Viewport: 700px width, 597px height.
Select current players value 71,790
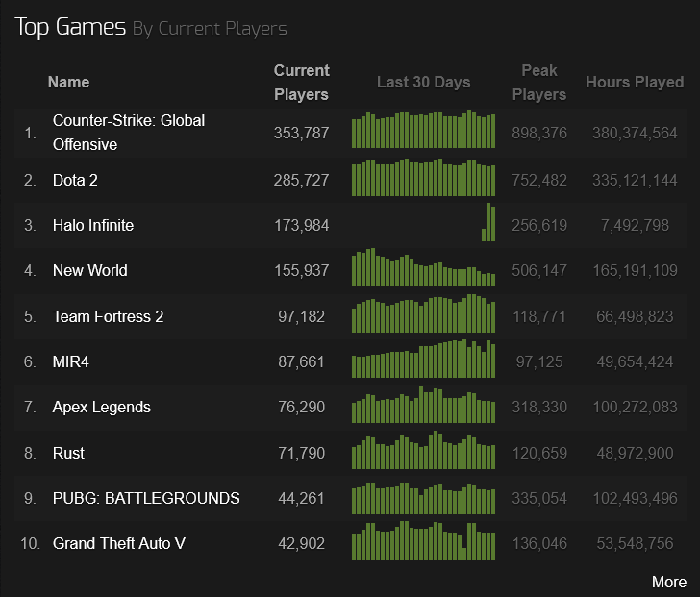tap(301, 454)
